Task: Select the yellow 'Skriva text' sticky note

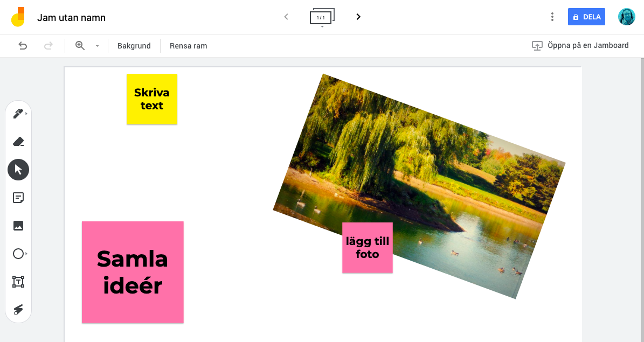Action: point(151,99)
